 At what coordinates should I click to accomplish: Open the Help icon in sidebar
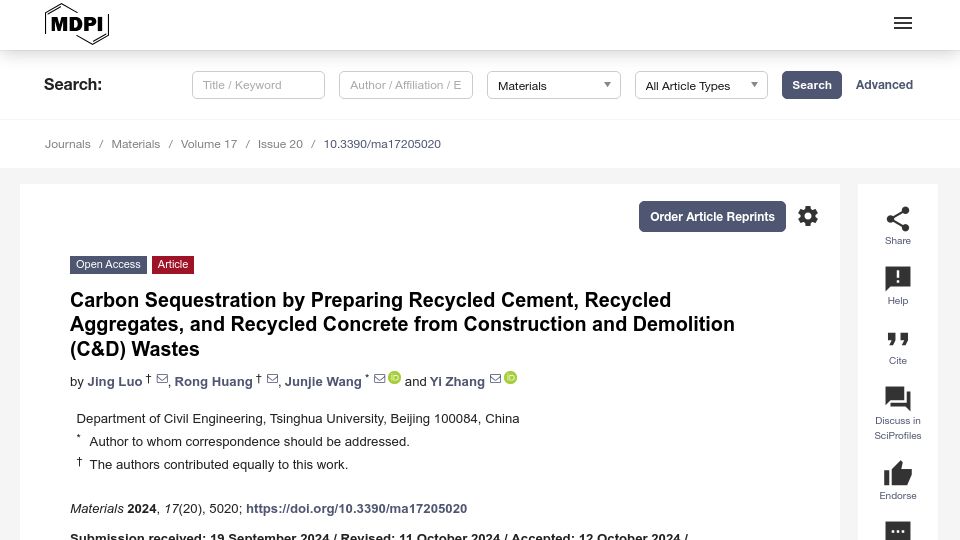coord(898,279)
